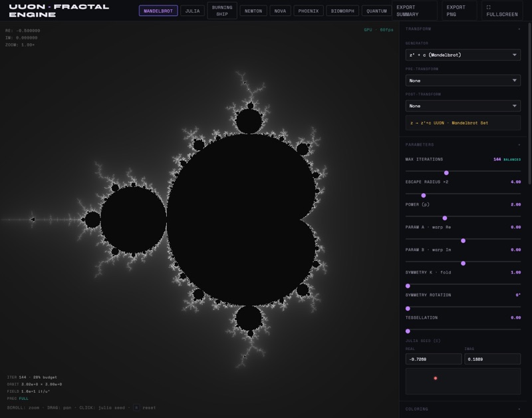Switch to the Newton fractal tab
This screenshot has width=532, height=418.
[x=253, y=11]
